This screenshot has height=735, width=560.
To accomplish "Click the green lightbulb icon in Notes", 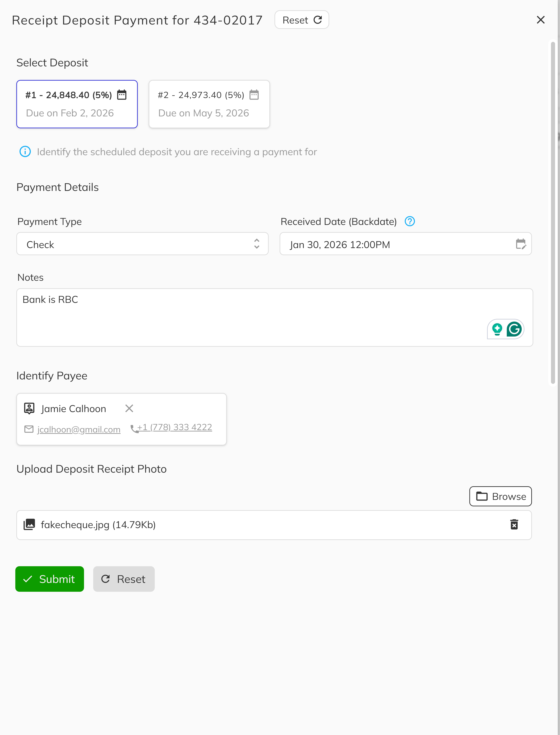I will (x=497, y=329).
